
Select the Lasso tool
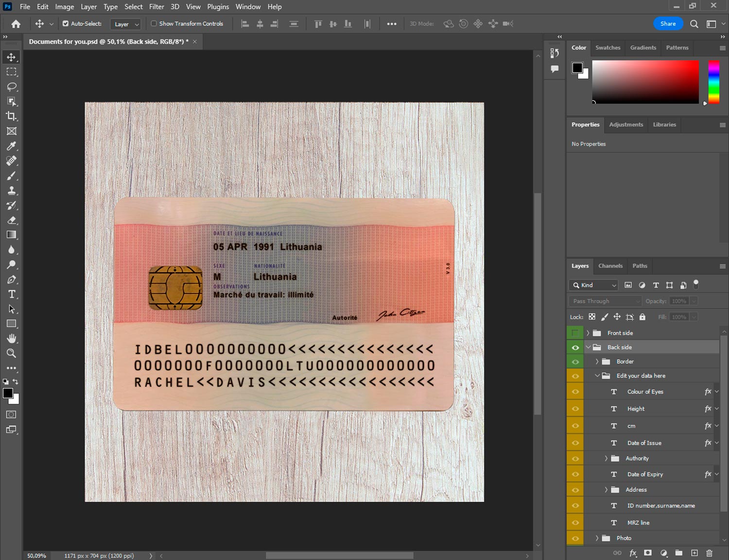pyautogui.click(x=11, y=87)
